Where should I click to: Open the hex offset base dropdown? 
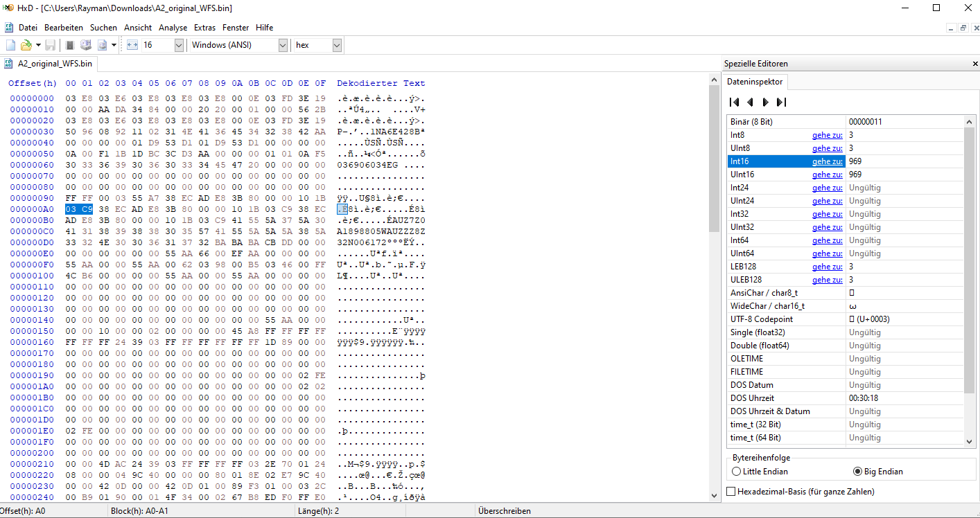coord(337,45)
